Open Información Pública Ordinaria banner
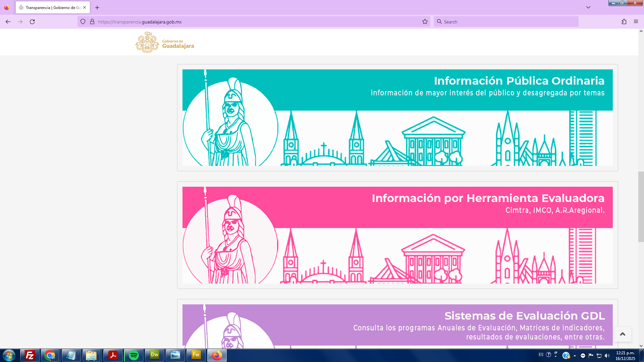 pyautogui.click(x=397, y=117)
